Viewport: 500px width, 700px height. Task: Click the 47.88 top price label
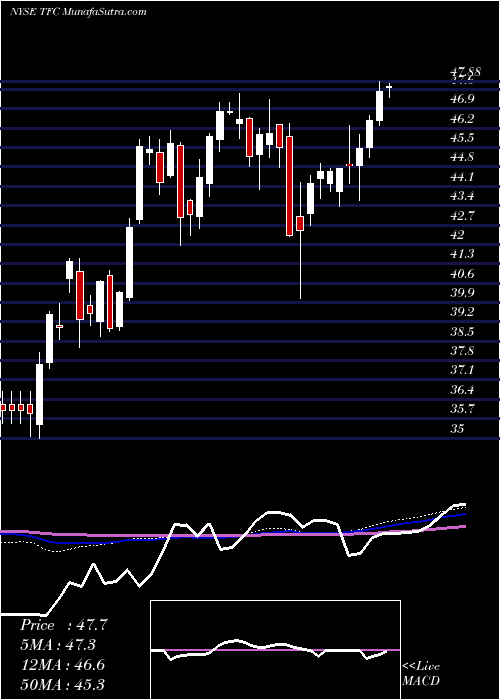click(x=465, y=71)
